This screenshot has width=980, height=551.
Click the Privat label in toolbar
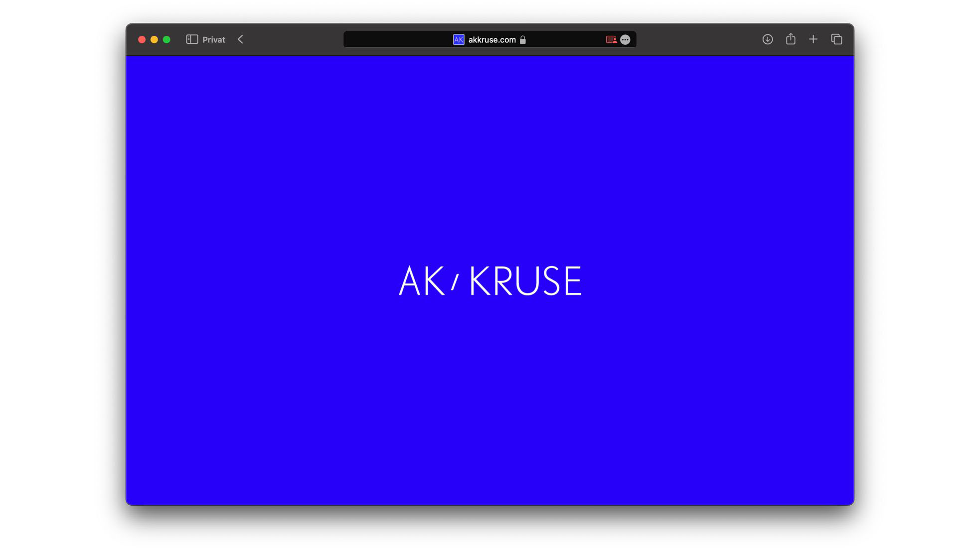[214, 39]
